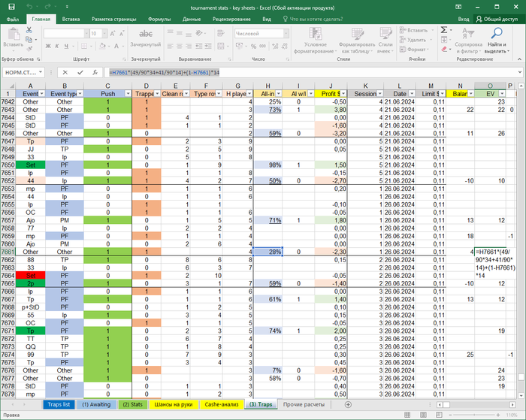Click the Общий доступ share button

[x=497, y=19]
